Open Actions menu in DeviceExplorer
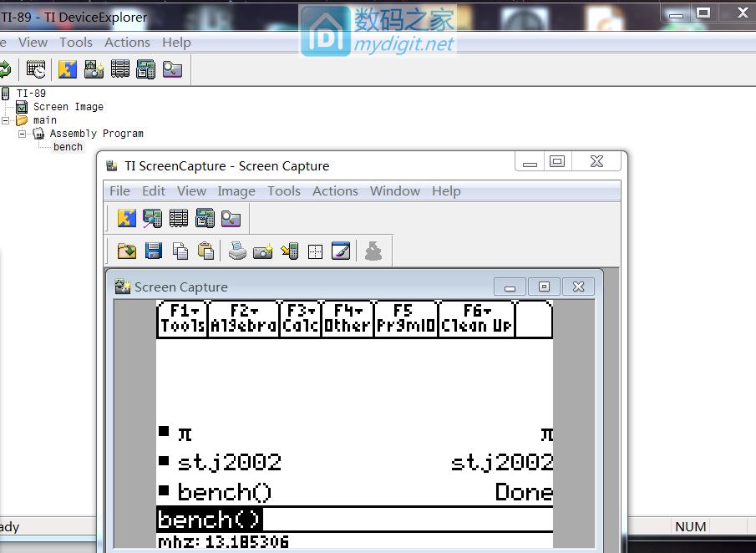Image resolution: width=756 pixels, height=553 pixels. [x=127, y=43]
